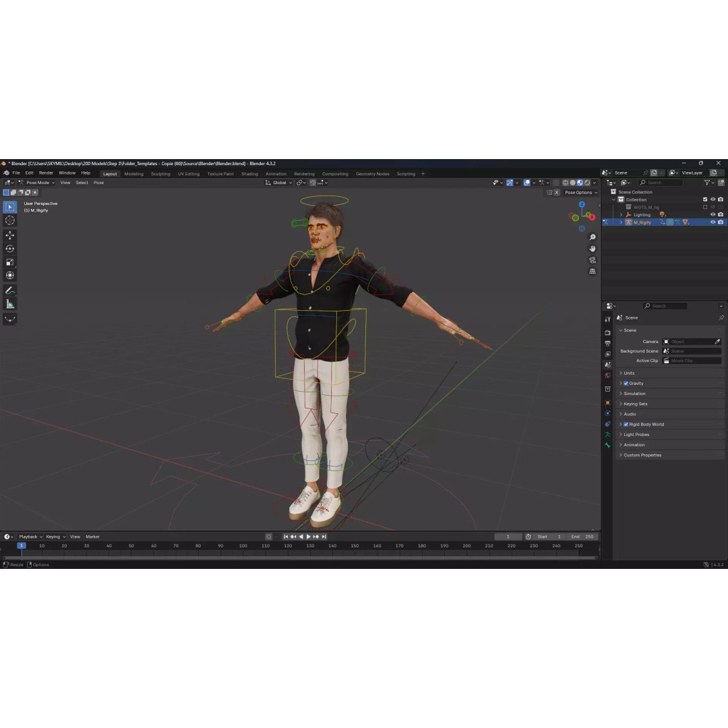Open the Render properties tab
This screenshot has width=728, height=728.
click(x=607, y=333)
